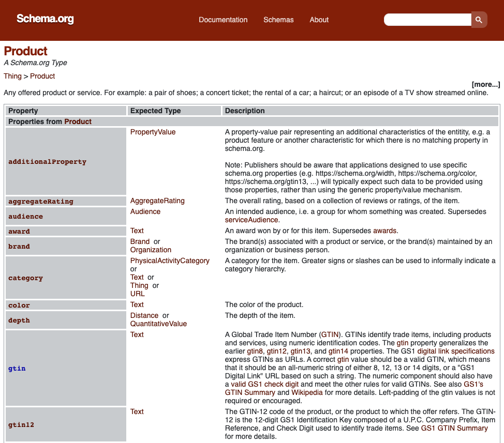Open the PhysicalActivityCategory type link
The width and height of the screenshot is (504, 443).
(170, 261)
